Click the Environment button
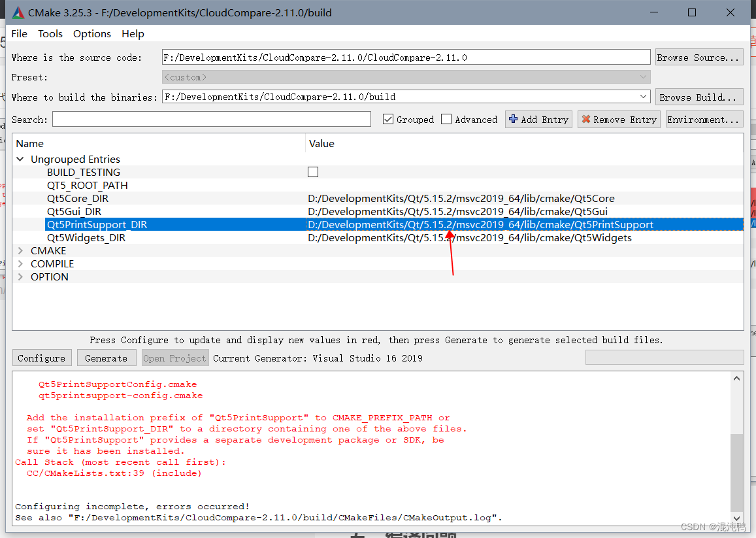The image size is (756, 538). [704, 119]
